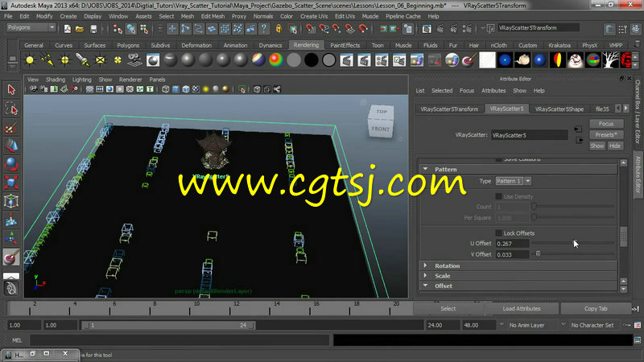Click frame 10 on the timeline
The image size is (644, 362).
click(196, 308)
